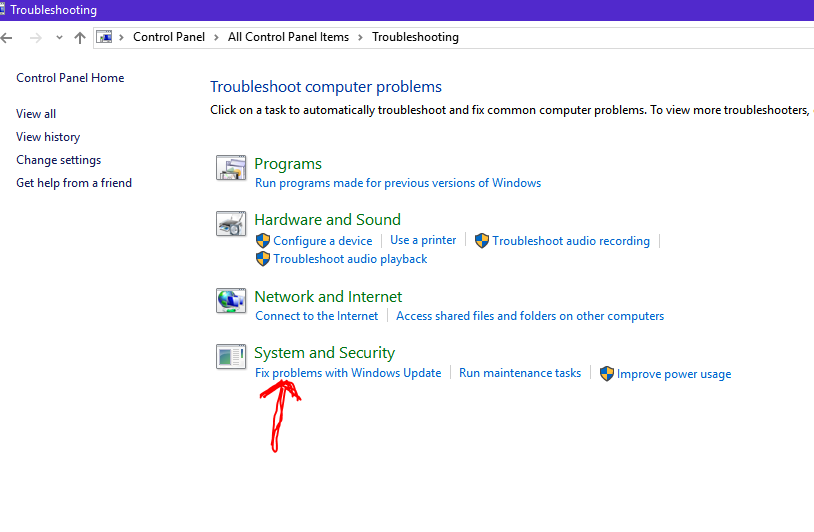
Task: Expand chevron after All Control Panel Items
Action: tap(360, 37)
